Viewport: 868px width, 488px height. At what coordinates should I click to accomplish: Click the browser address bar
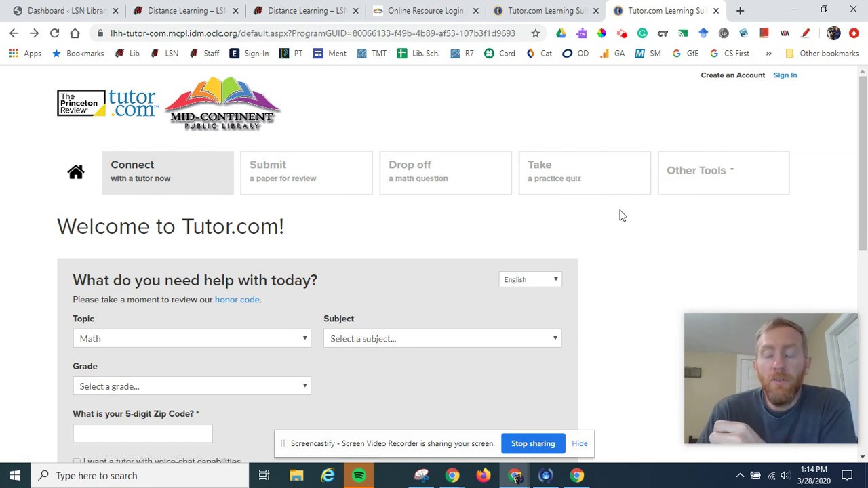click(x=313, y=33)
